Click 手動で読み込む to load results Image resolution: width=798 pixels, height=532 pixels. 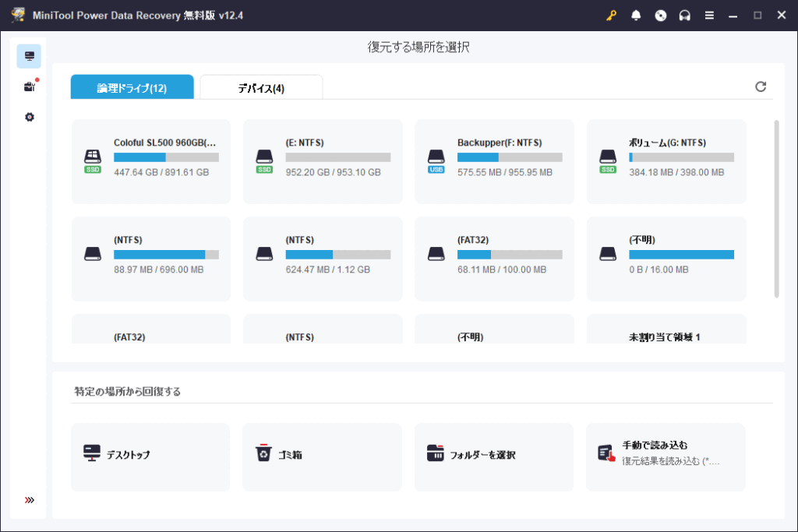(666, 457)
